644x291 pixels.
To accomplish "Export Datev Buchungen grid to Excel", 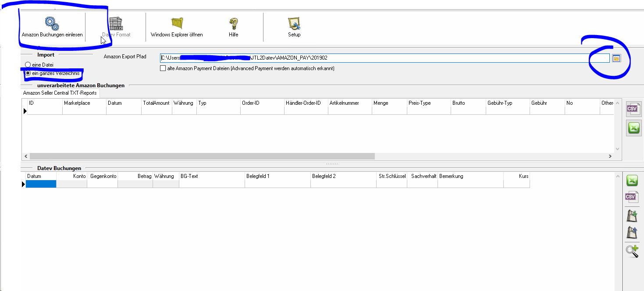I will [632, 181].
